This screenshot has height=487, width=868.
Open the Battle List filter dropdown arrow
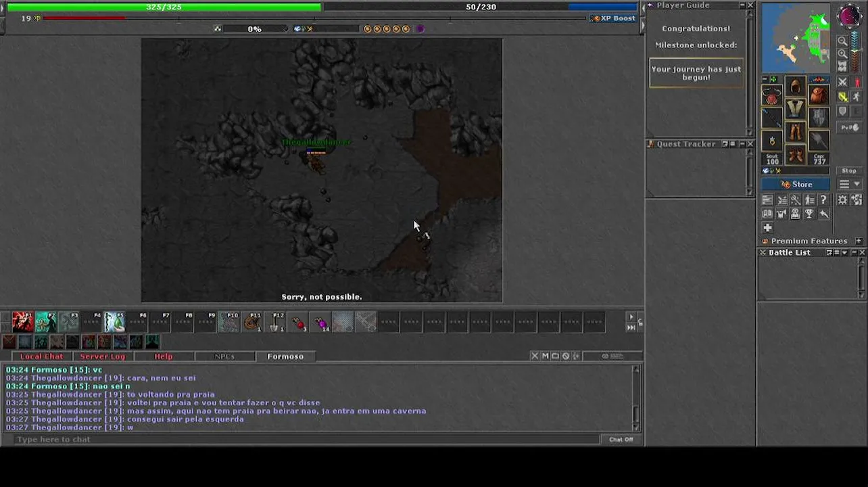pos(844,252)
